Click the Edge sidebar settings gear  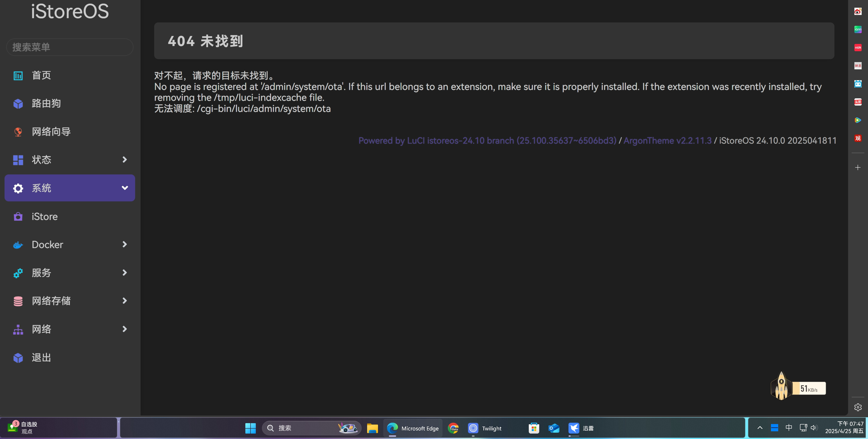pyautogui.click(x=858, y=407)
